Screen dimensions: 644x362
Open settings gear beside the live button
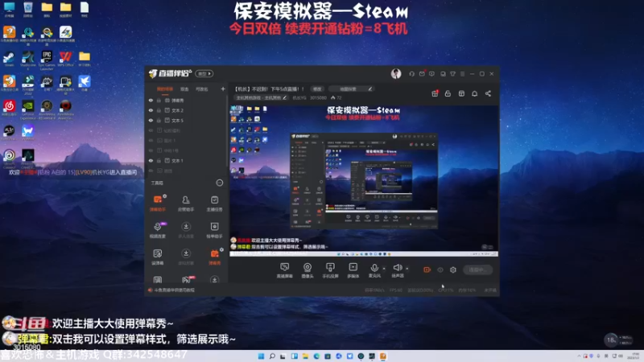pyautogui.click(x=453, y=269)
